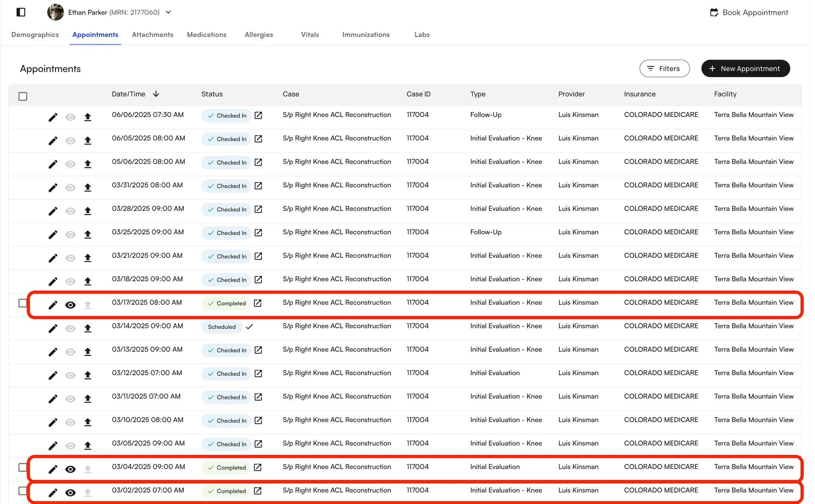
Task: Edit the 06/06/2025 07:30 AM appointment
Action: click(x=53, y=117)
